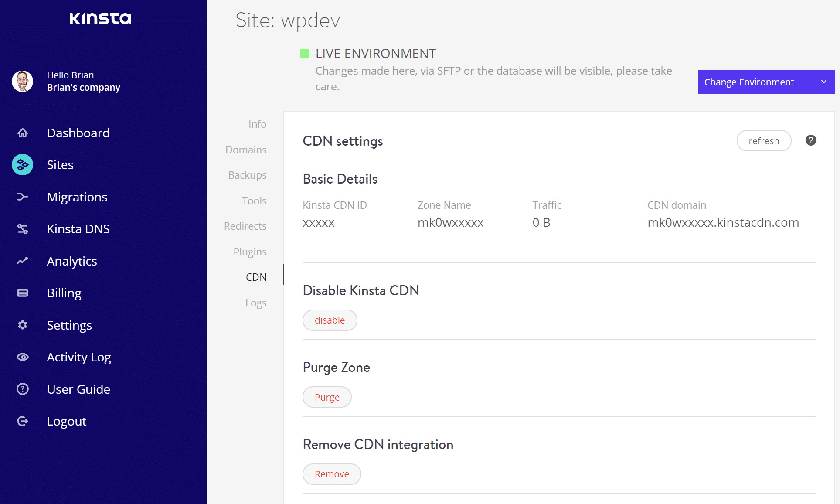Click the Settings gear icon
Image resolution: width=840 pixels, height=504 pixels.
(23, 325)
